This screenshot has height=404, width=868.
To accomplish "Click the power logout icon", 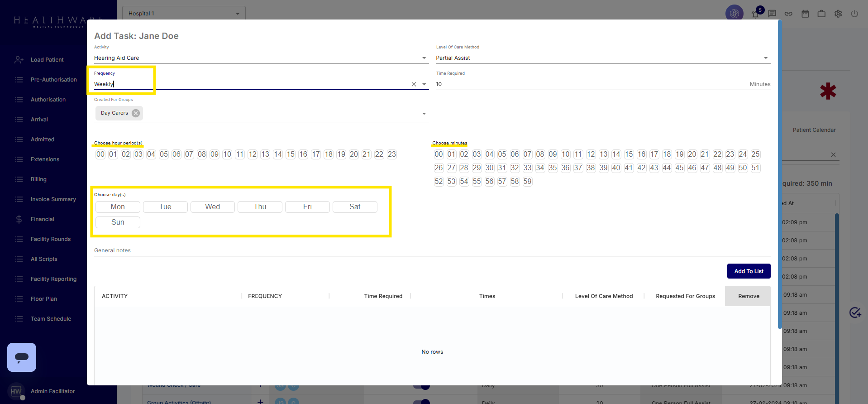I will tap(854, 14).
